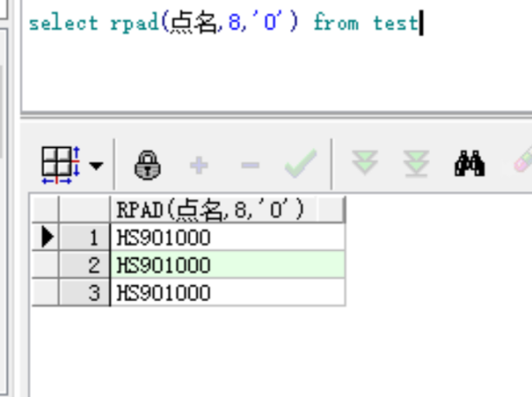Click the fetch last page arrow icon

click(417, 164)
